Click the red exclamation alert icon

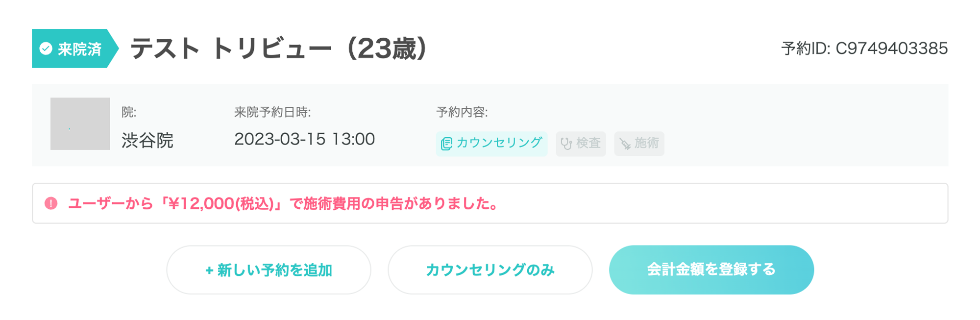51,203
